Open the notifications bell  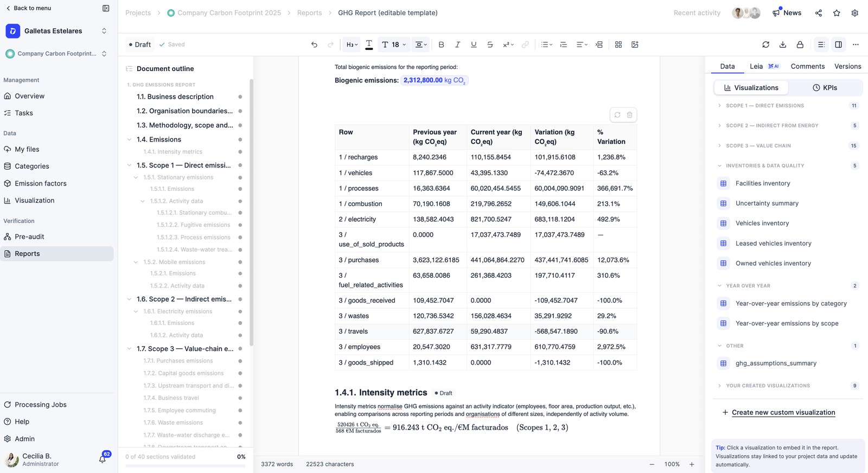coord(103,459)
